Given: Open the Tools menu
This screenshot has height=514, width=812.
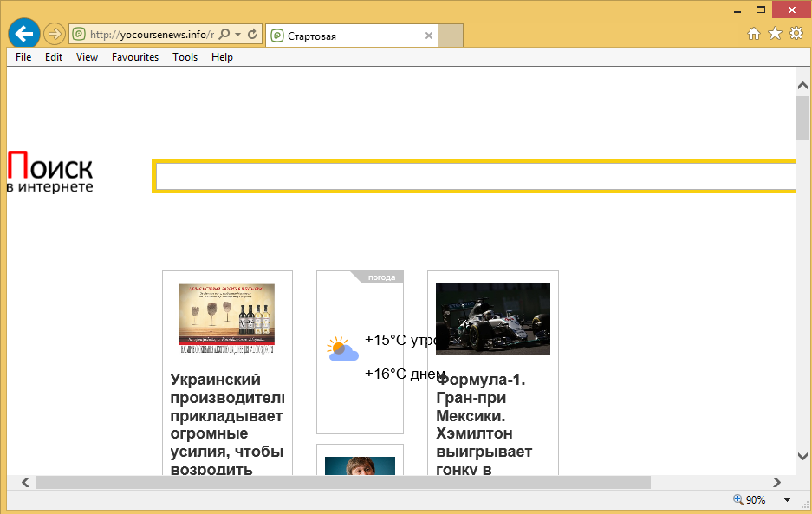Looking at the screenshot, I should click(x=185, y=57).
